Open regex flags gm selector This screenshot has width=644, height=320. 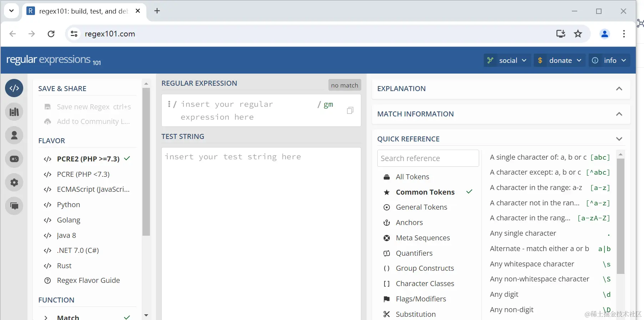tap(328, 104)
